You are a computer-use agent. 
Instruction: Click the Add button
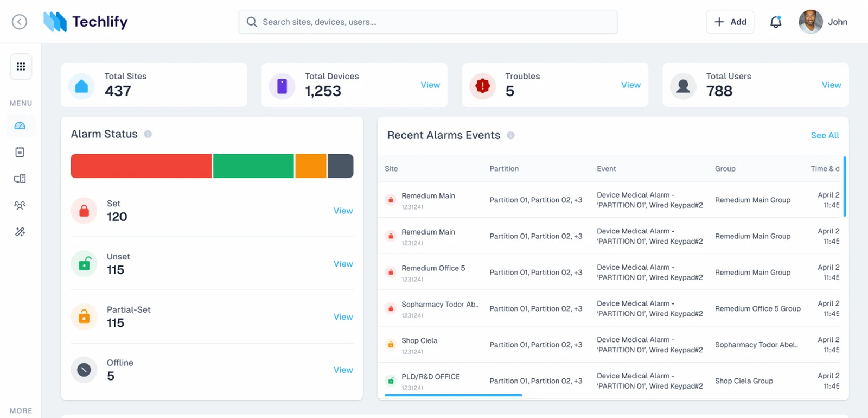[730, 22]
